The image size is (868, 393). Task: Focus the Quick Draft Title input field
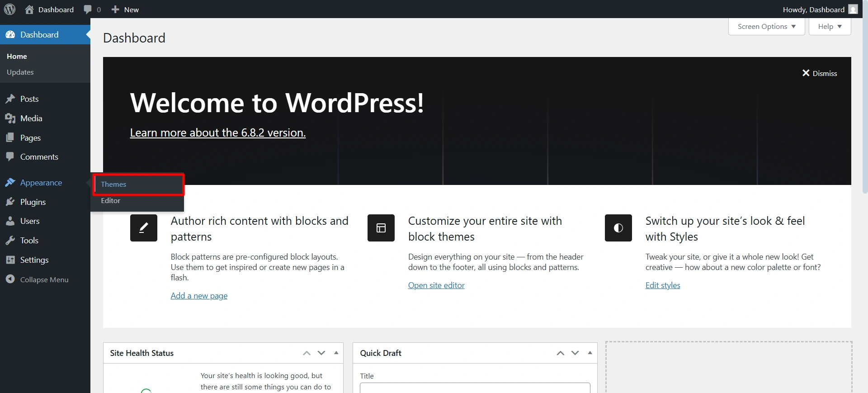tap(475, 388)
